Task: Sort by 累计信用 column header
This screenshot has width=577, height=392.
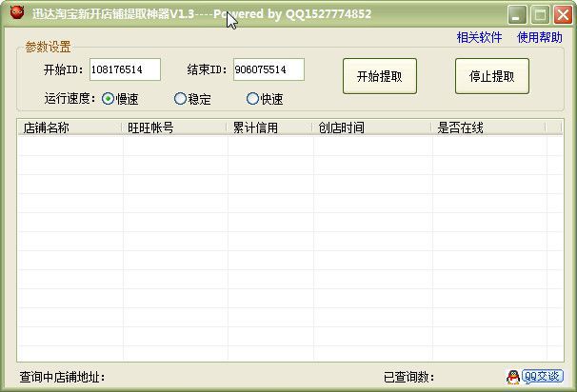Action: point(269,127)
